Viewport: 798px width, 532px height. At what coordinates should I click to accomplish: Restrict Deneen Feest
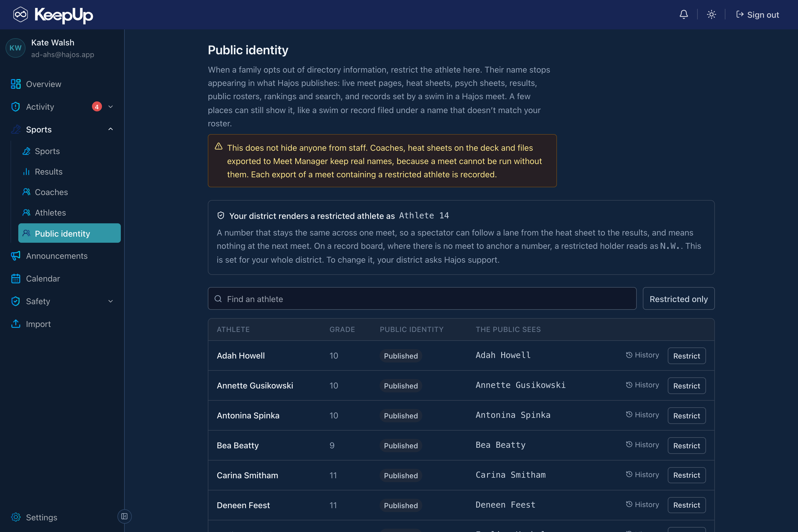point(687,505)
